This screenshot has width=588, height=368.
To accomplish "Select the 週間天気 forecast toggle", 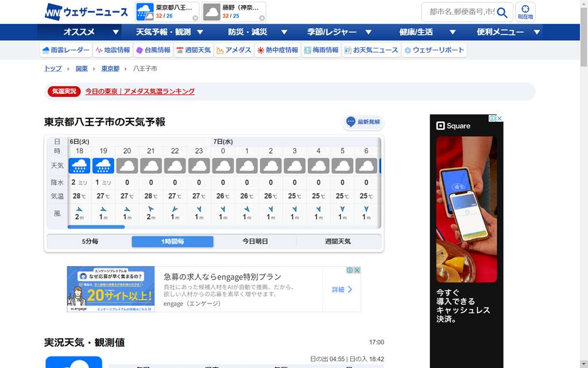I will [x=338, y=241].
